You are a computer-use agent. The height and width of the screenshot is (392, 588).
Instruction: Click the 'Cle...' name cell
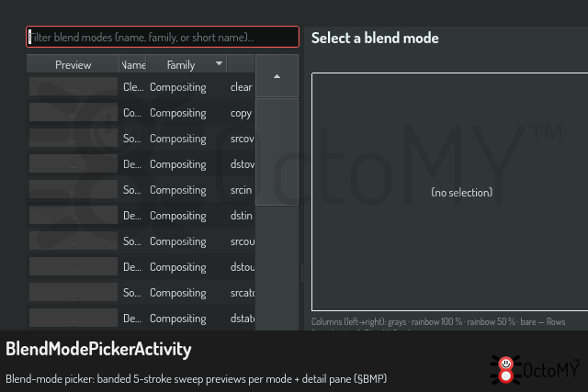click(x=133, y=87)
